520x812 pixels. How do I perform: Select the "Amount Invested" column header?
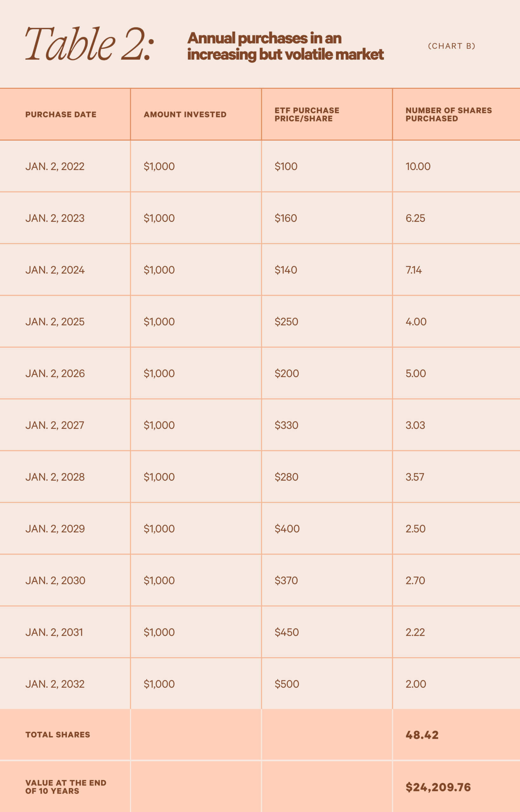point(185,115)
